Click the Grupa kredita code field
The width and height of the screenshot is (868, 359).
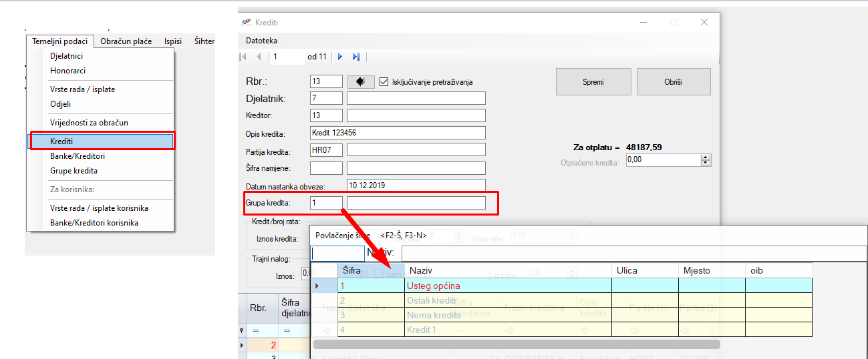click(326, 203)
